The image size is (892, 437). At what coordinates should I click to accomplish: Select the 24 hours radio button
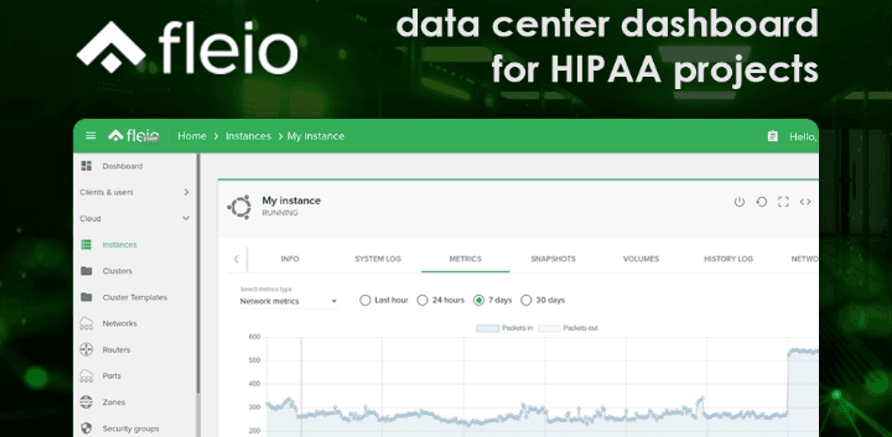[x=422, y=300]
